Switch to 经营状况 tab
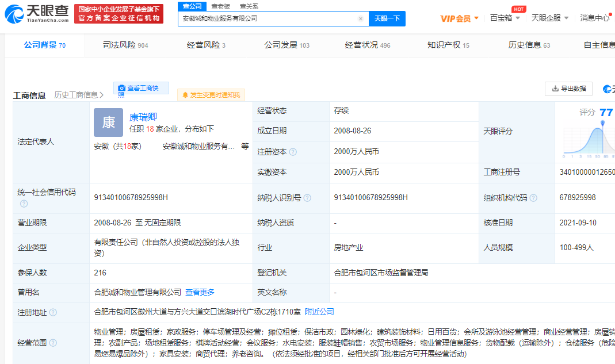The width and height of the screenshot is (615, 364). [x=368, y=45]
